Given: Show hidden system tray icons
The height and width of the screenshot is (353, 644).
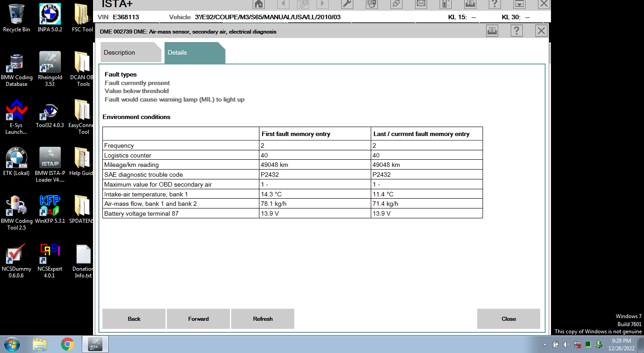Looking at the screenshot, I should [545, 345].
